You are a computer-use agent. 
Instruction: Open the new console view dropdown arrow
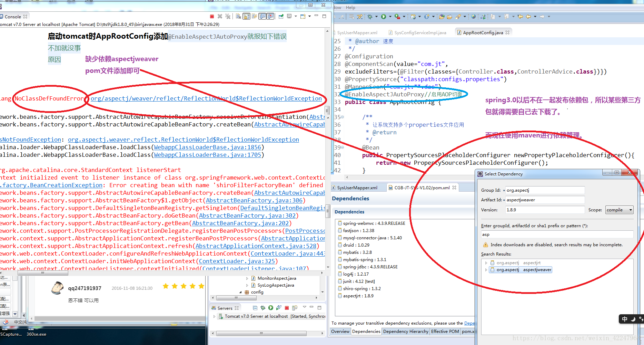[x=309, y=17]
